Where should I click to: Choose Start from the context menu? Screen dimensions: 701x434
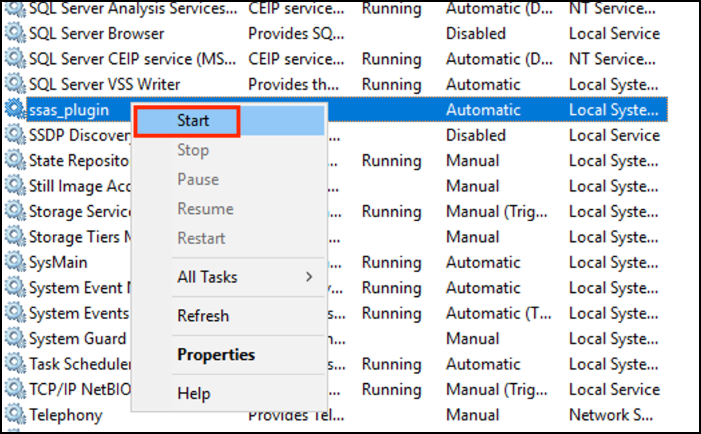[192, 121]
